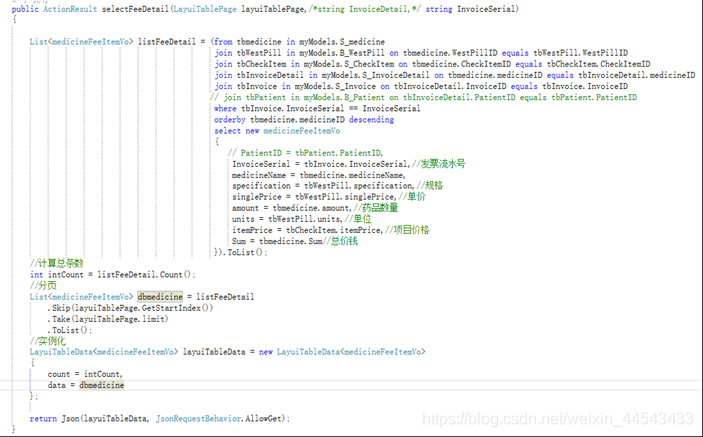The image size is (703, 437).
Task: Click tbInvoice.InvoiceID at end of join
Action: coord(585,86)
